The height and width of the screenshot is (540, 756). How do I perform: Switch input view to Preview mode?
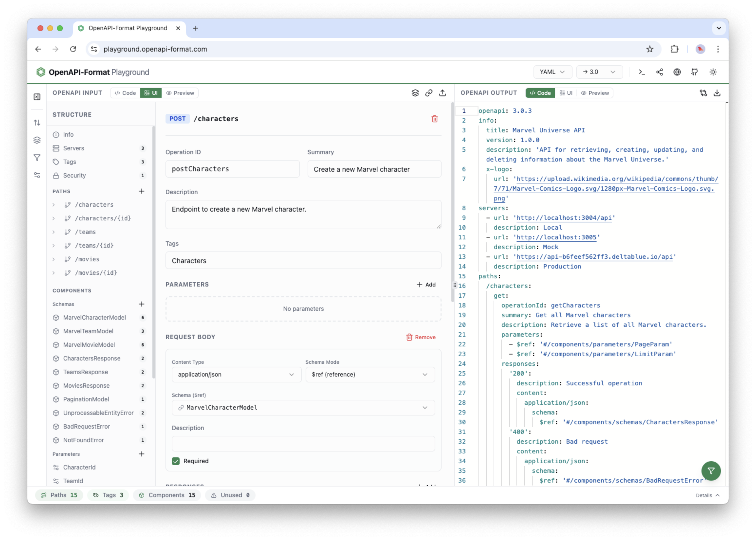coord(180,93)
